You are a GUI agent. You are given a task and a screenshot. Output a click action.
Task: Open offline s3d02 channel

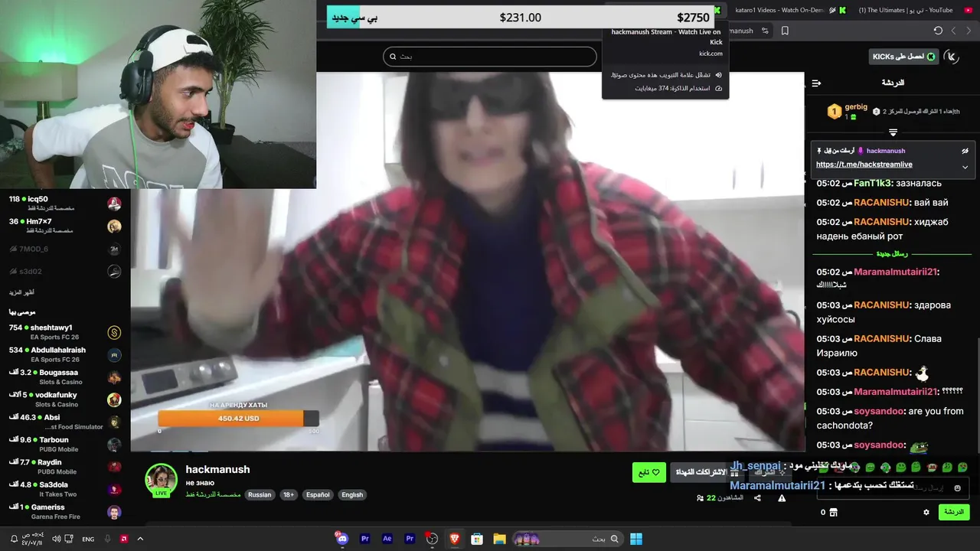[x=65, y=271]
